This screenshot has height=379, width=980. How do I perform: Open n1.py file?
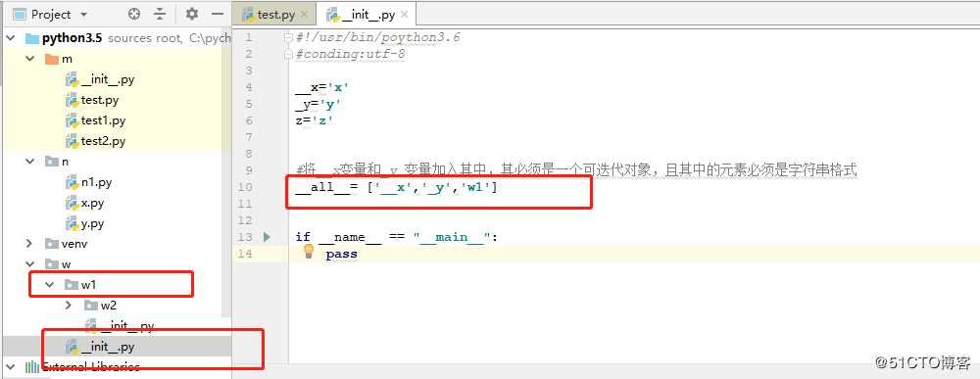[96, 182]
